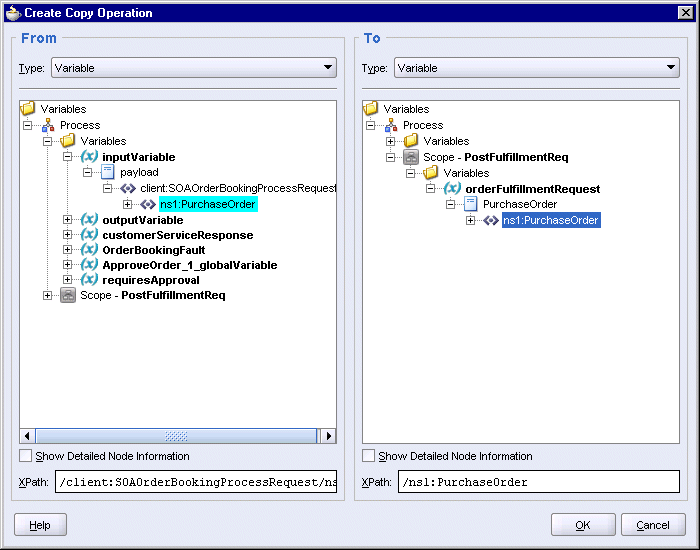The image size is (700, 550).
Task: Click the element icon of ns1:PurchaseOrder in To tree
Action: (491, 221)
